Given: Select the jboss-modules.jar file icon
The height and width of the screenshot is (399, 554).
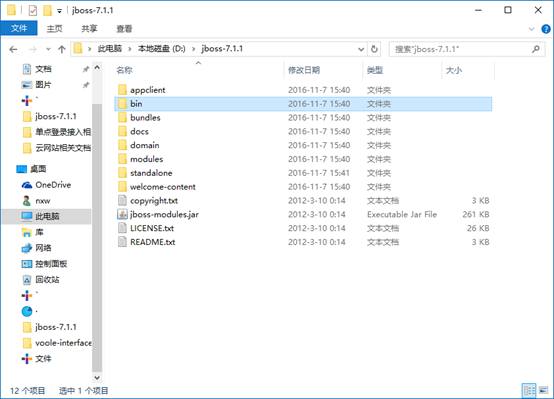Looking at the screenshot, I should (x=122, y=214).
